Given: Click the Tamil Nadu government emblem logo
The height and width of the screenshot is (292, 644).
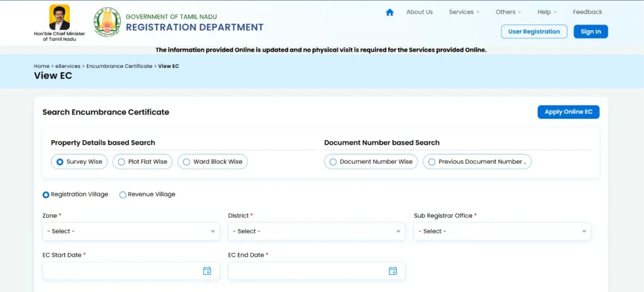Looking at the screenshot, I should tap(107, 22).
